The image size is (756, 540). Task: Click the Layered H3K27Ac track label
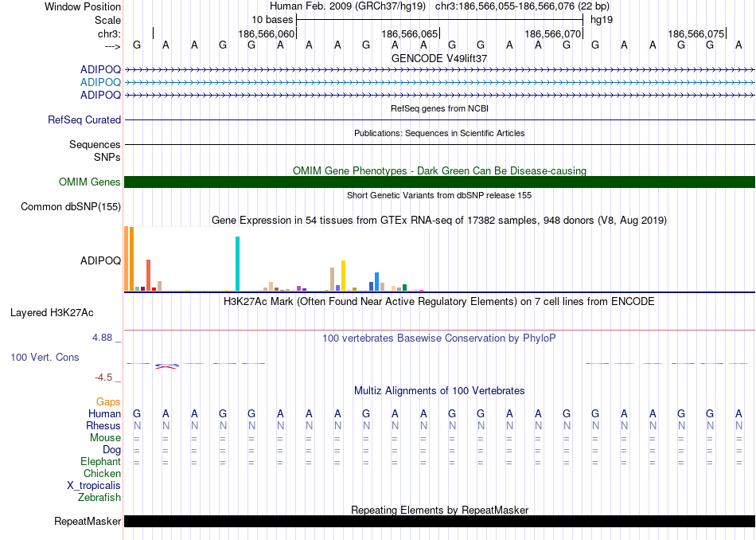click(x=52, y=312)
